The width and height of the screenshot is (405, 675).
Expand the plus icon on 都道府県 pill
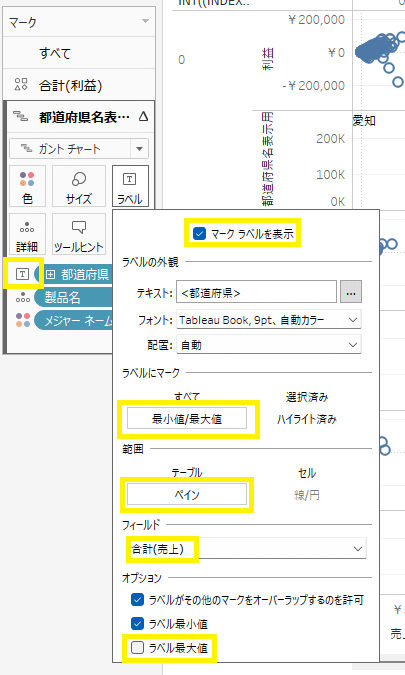(50, 274)
